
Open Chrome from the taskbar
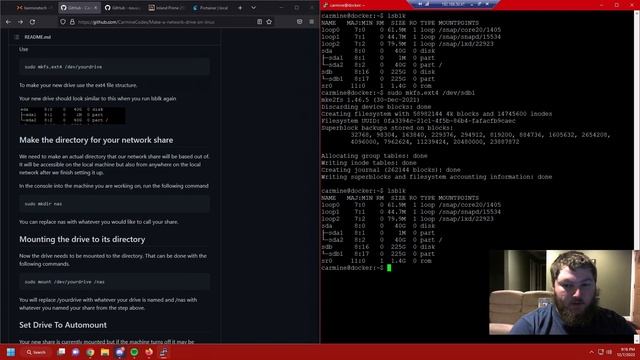91,352
